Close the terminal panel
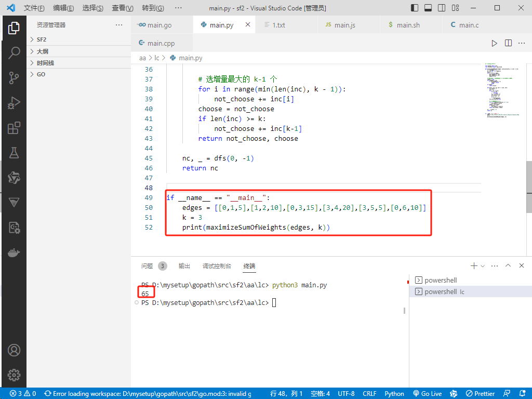 (522, 265)
